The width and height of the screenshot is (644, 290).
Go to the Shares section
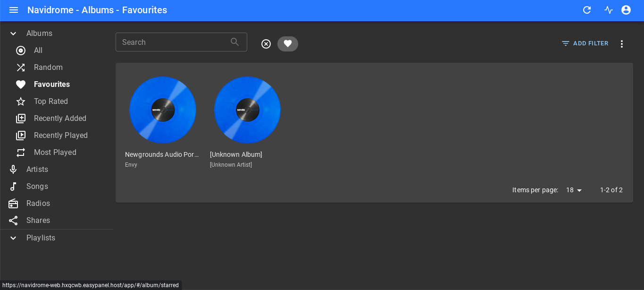coord(38,220)
